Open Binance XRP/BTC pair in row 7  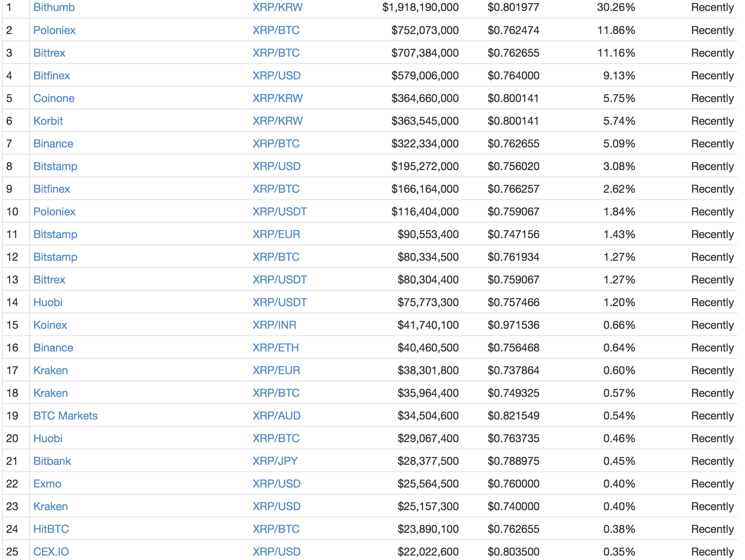[x=276, y=143]
